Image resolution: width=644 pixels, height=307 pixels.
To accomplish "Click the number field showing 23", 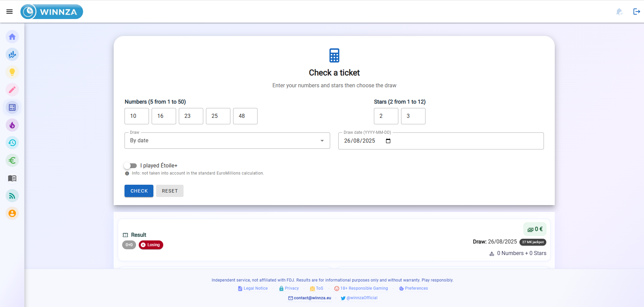I will [191, 116].
